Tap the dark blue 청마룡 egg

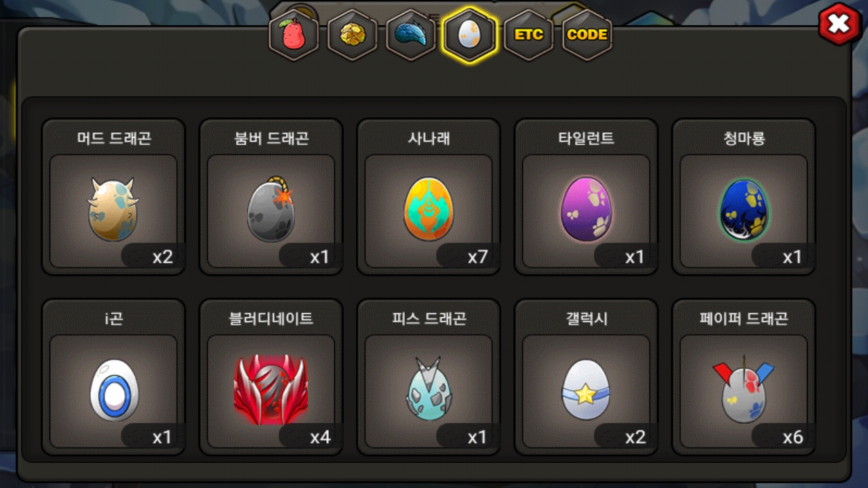(744, 210)
